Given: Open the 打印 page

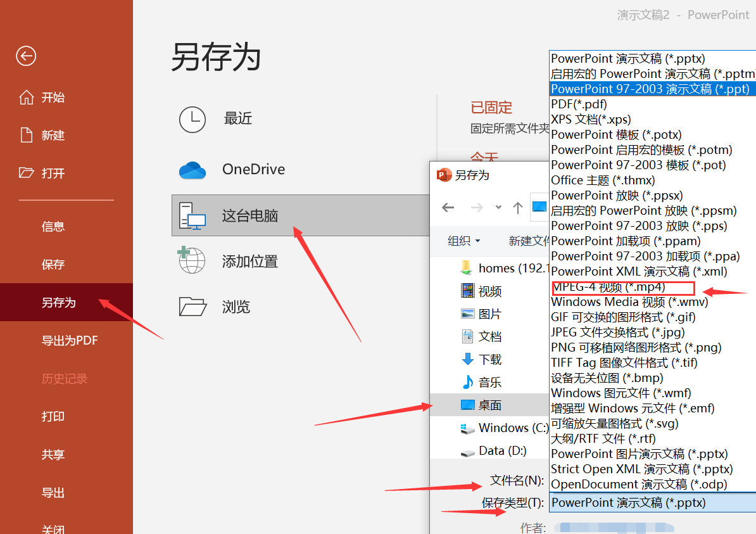Looking at the screenshot, I should coord(53,416).
